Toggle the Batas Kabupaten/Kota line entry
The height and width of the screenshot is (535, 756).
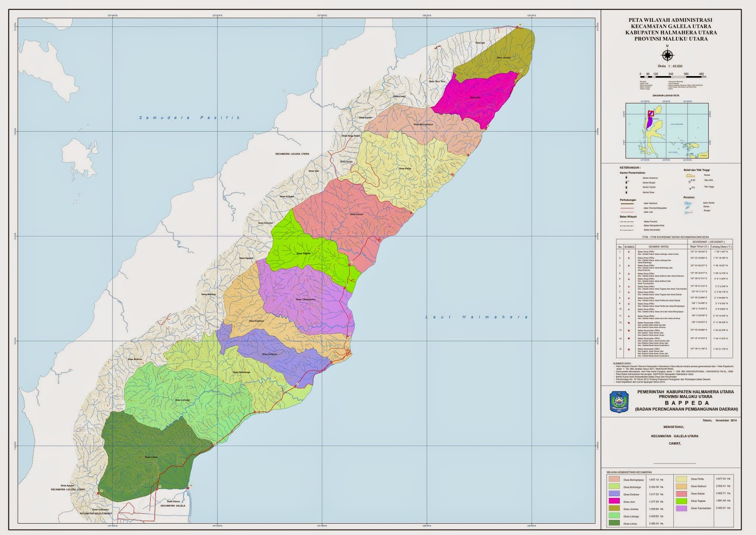pyautogui.click(x=627, y=225)
